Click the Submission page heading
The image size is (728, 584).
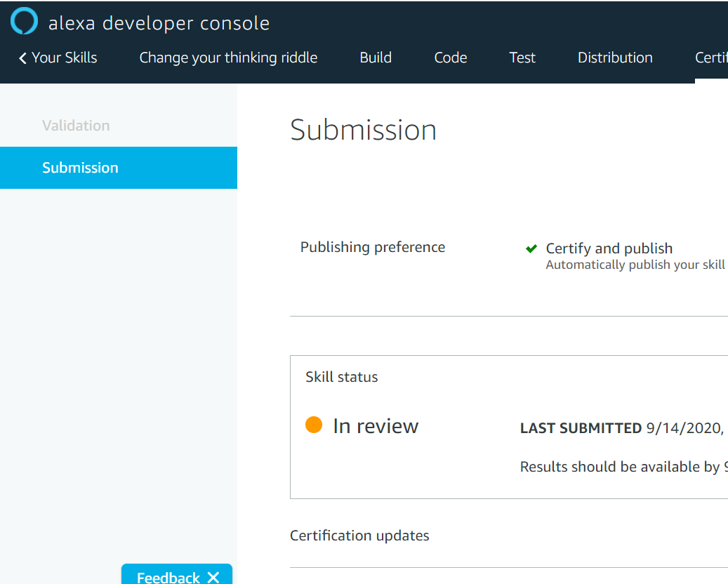(x=363, y=130)
